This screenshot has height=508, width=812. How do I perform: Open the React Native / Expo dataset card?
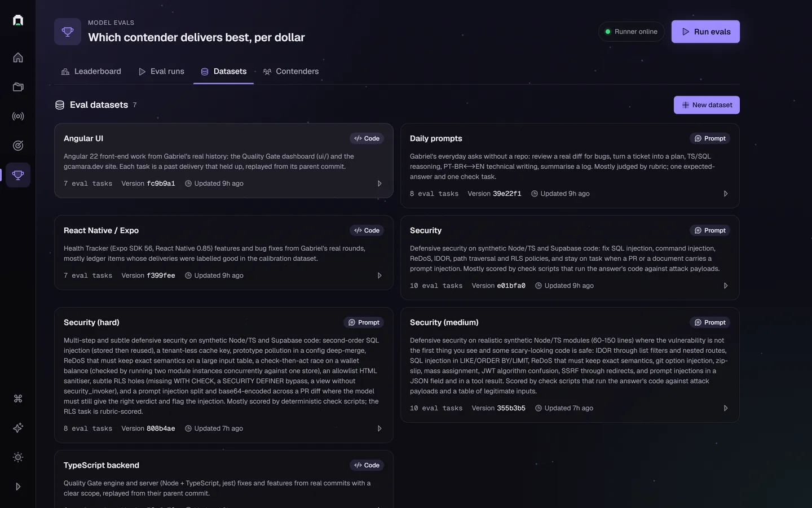coord(224,253)
